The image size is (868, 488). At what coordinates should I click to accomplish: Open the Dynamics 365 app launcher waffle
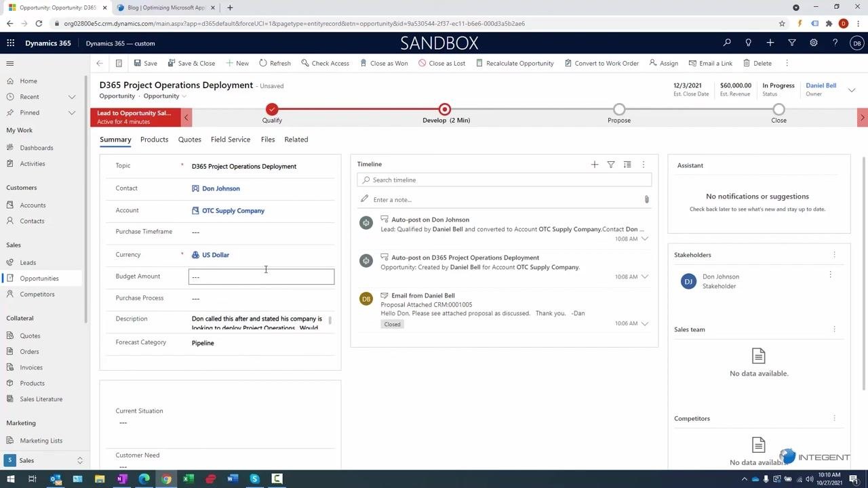[10, 43]
